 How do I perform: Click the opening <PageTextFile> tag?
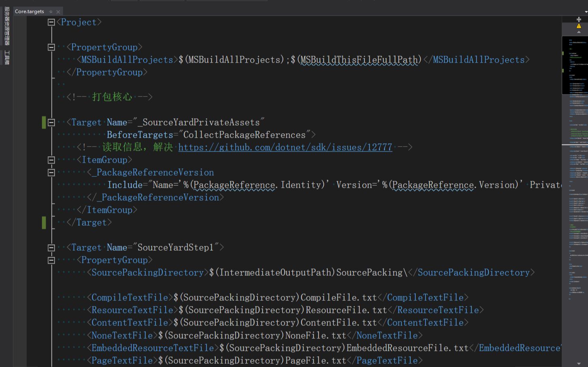point(122,361)
